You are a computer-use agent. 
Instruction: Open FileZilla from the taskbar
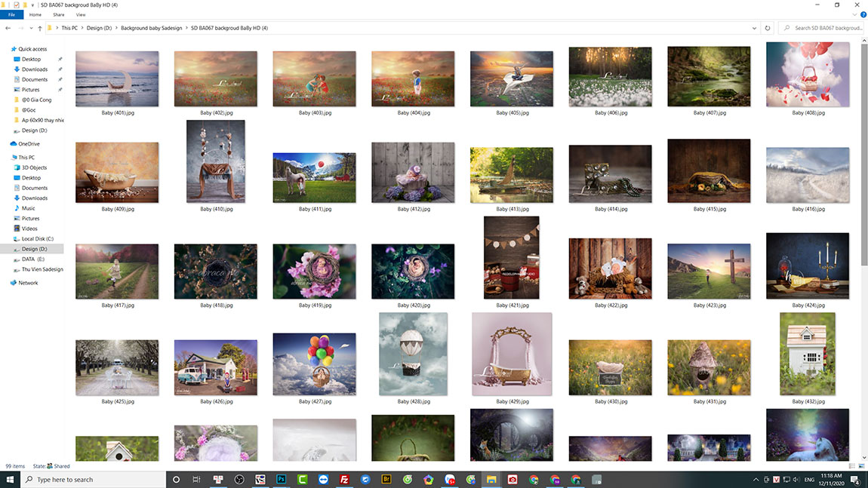coord(344,480)
